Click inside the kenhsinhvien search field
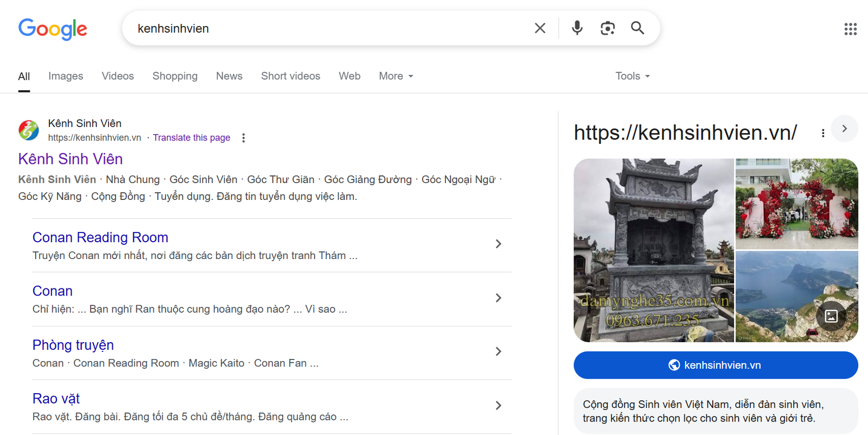The height and width of the screenshot is (435, 868). coord(331,28)
